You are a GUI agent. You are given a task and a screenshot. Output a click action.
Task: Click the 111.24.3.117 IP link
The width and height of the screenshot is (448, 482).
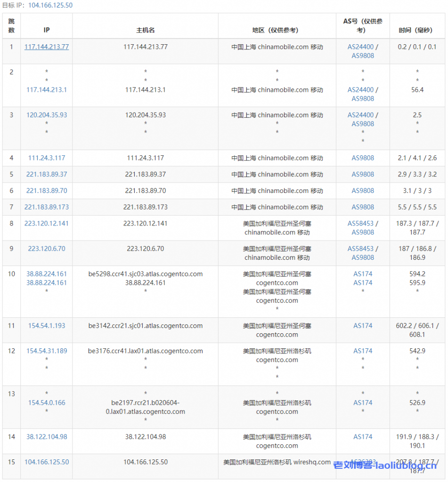[46, 158]
